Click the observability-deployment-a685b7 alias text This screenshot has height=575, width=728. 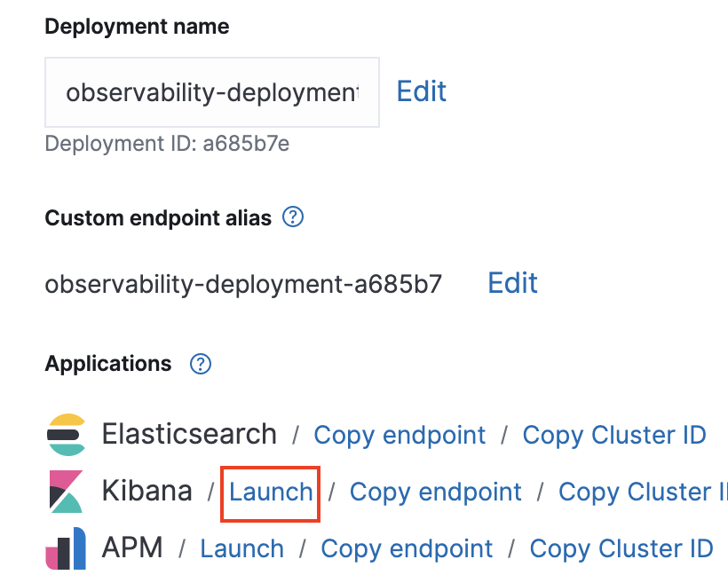242,282
